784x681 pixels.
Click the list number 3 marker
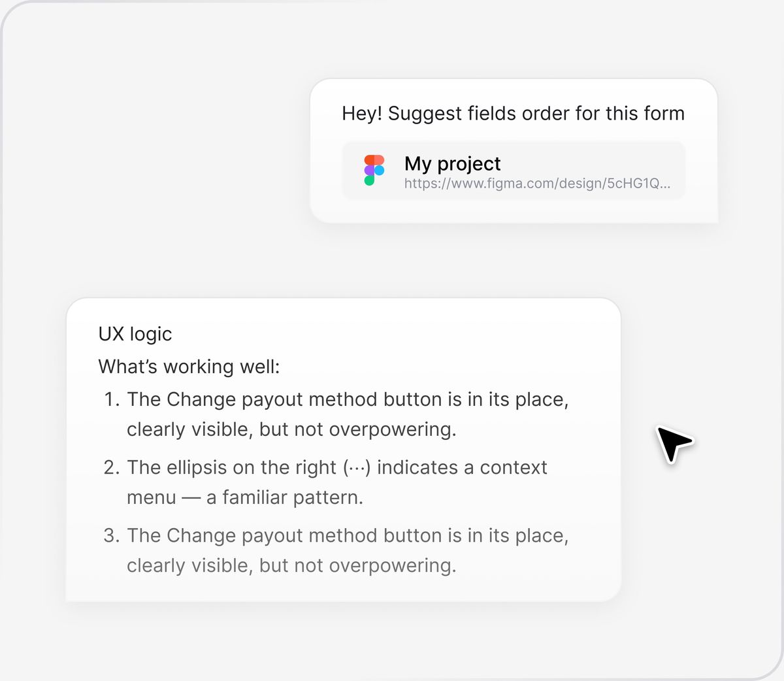(x=112, y=535)
